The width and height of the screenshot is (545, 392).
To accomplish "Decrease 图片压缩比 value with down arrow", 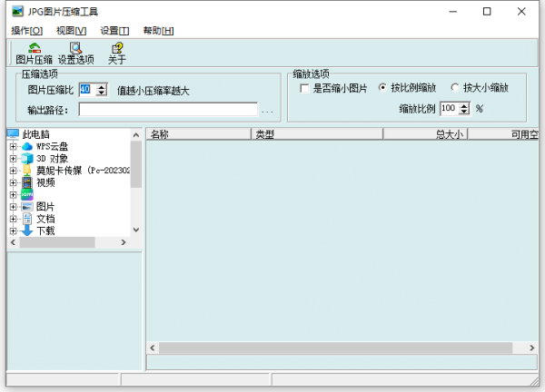I will (x=101, y=93).
